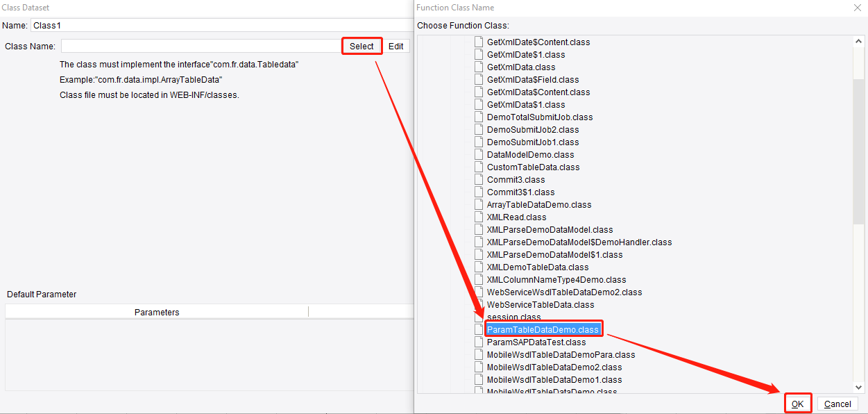Click the file icon beside DataModelDemo.class
The image size is (868, 414).
point(478,154)
